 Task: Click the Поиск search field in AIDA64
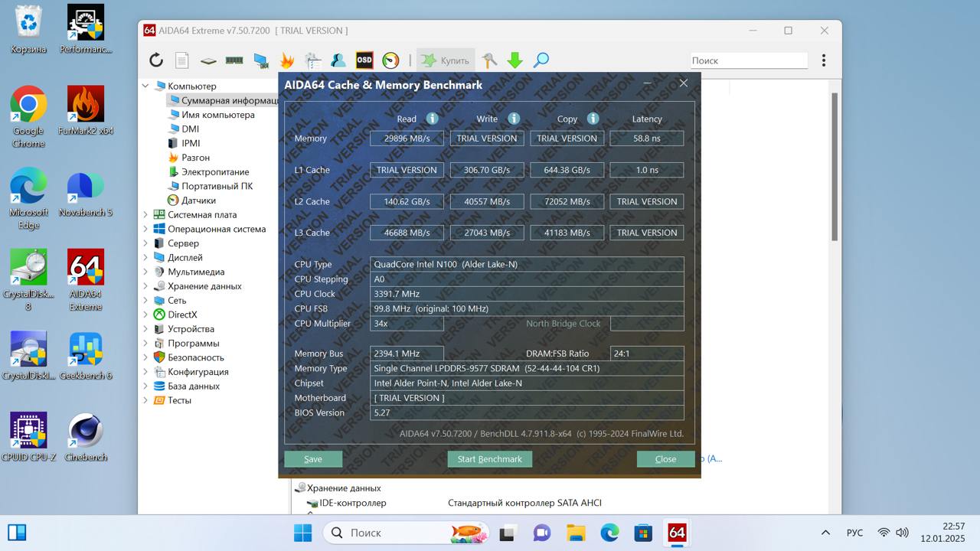click(748, 60)
